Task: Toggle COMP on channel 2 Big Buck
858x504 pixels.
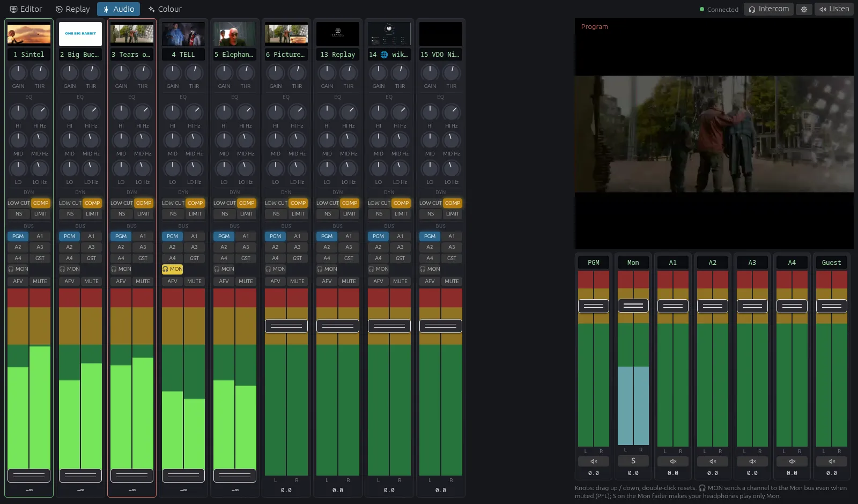Action: 92,203
